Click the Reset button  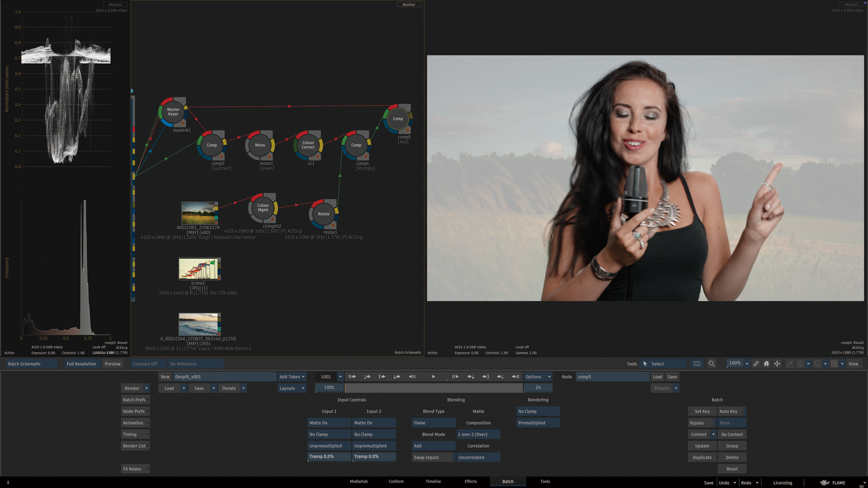[x=732, y=469]
